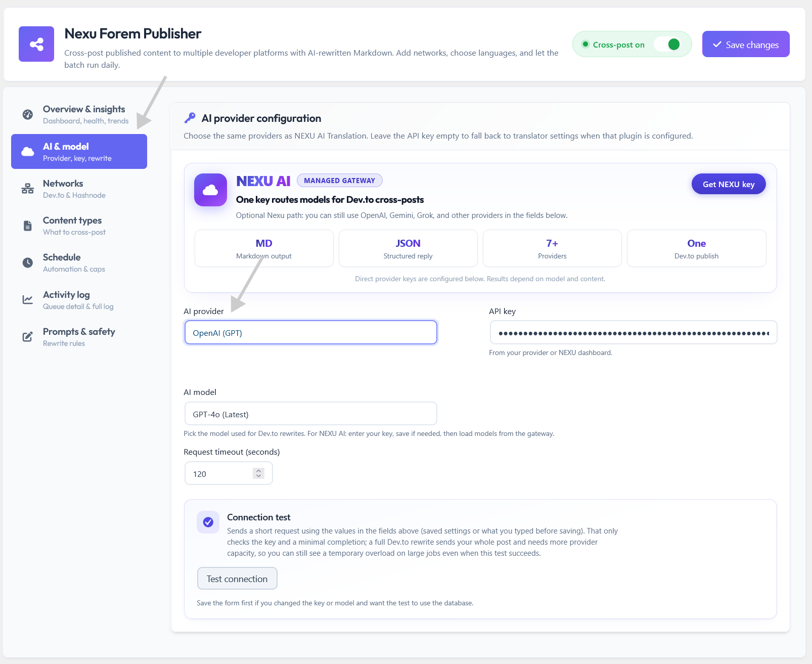Click the 7+ Providers card
Image resolution: width=812 pixels, height=664 pixels.
click(552, 248)
